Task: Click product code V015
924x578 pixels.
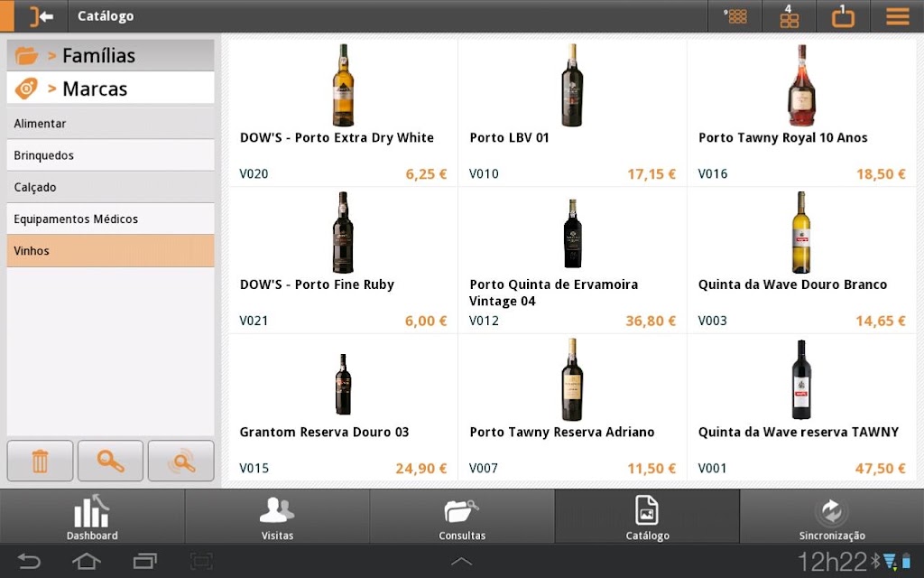Action: pyautogui.click(x=254, y=469)
